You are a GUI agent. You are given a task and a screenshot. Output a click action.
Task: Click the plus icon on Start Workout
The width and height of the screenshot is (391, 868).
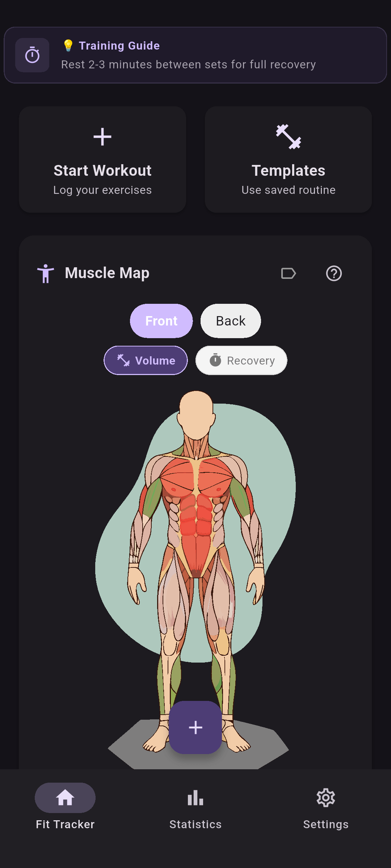(102, 137)
